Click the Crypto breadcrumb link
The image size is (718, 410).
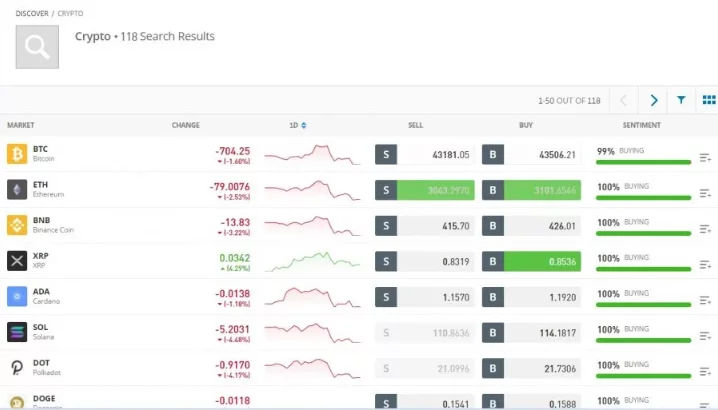click(71, 14)
